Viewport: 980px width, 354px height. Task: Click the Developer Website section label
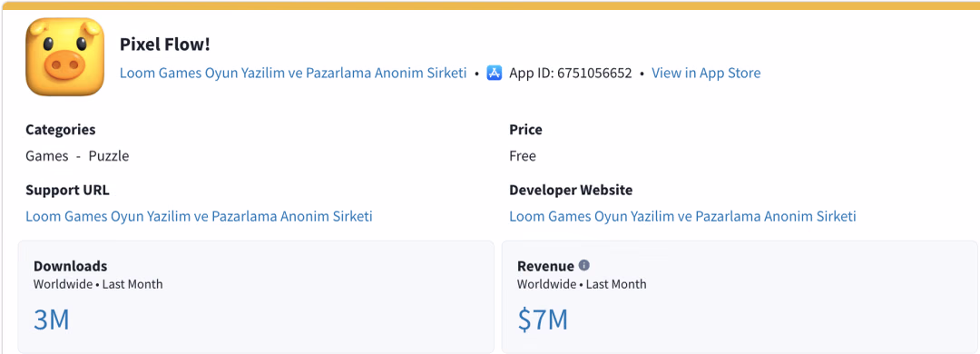click(x=571, y=190)
